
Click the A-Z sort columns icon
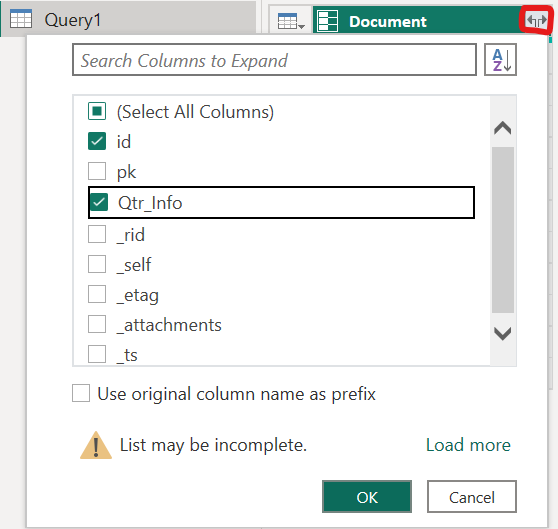click(500, 60)
